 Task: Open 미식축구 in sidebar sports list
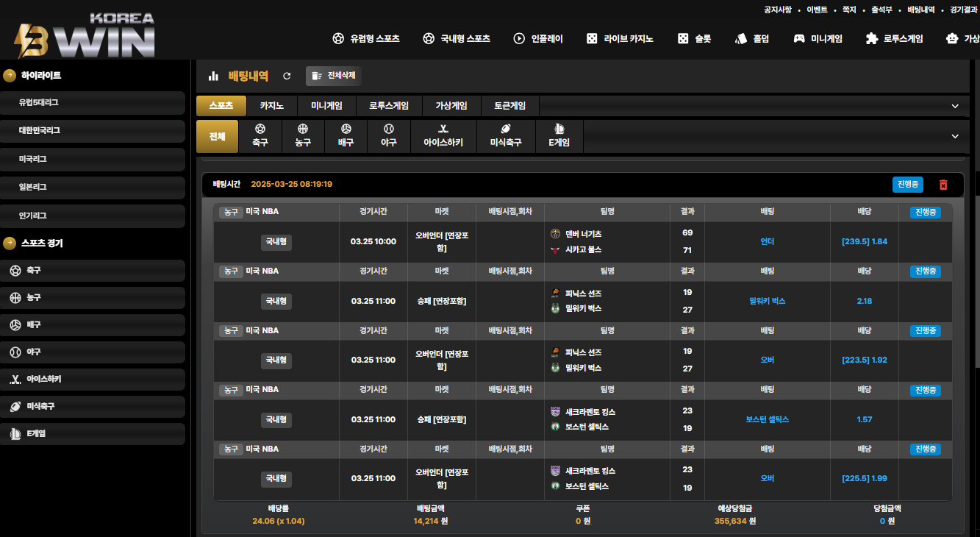coord(93,407)
